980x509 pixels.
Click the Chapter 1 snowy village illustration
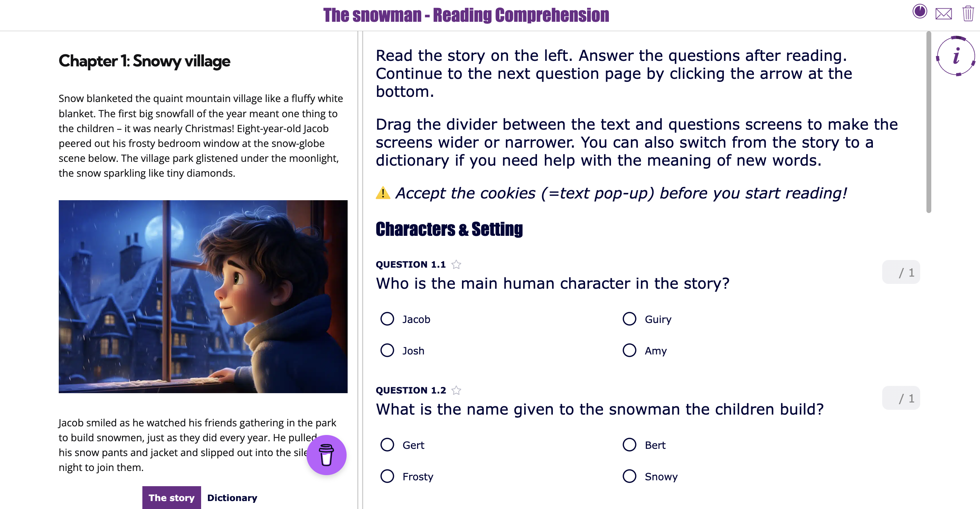[203, 296]
